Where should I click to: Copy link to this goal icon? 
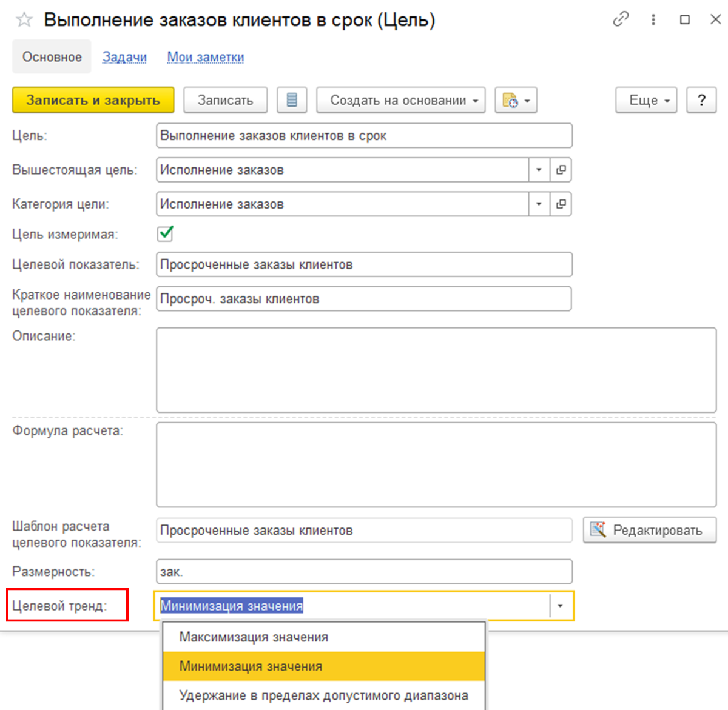coord(621,19)
